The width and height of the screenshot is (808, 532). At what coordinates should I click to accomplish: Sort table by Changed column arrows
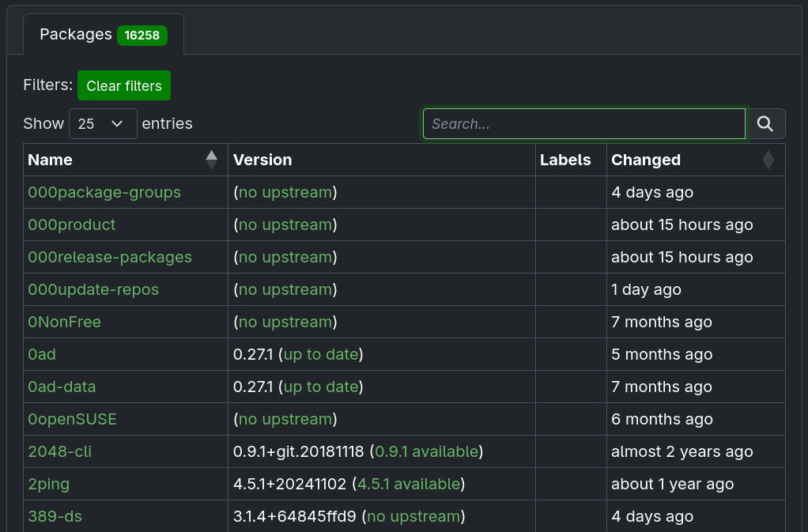point(768,160)
